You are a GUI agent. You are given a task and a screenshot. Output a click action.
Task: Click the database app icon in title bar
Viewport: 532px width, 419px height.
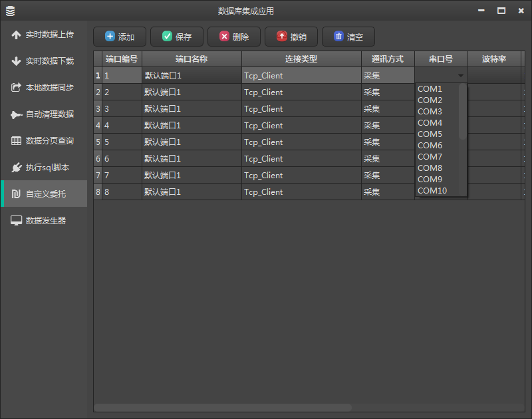coord(11,11)
